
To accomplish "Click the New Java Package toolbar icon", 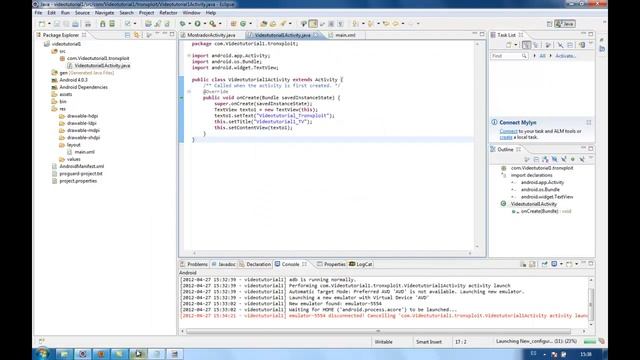I will (x=233, y=24).
